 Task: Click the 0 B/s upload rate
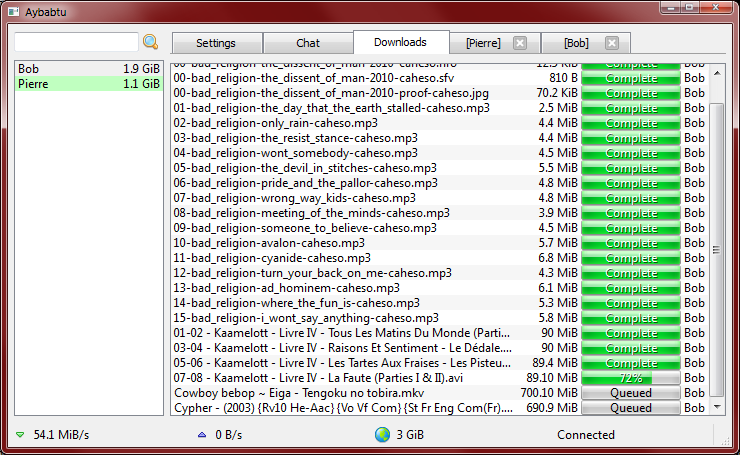click(228, 435)
